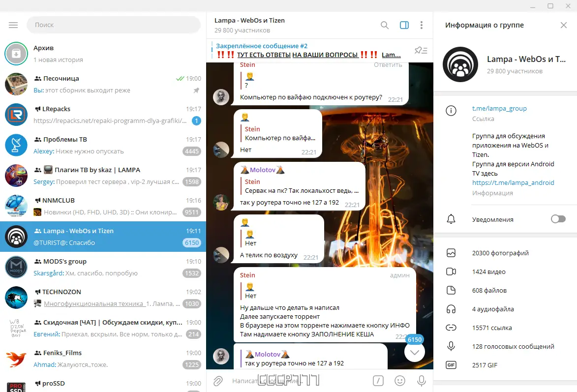This screenshot has width=577, height=392.
Task: Jump to latest messages down arrow
Action: pos(414,352)
